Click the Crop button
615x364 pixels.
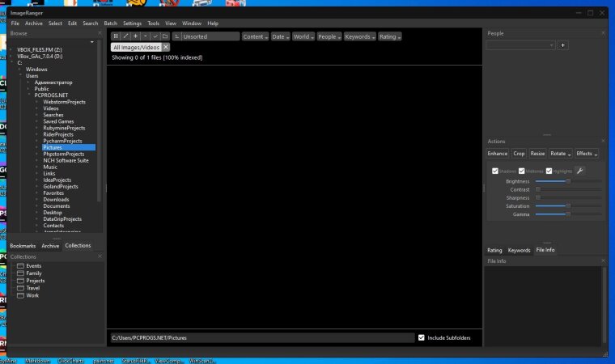519,153
